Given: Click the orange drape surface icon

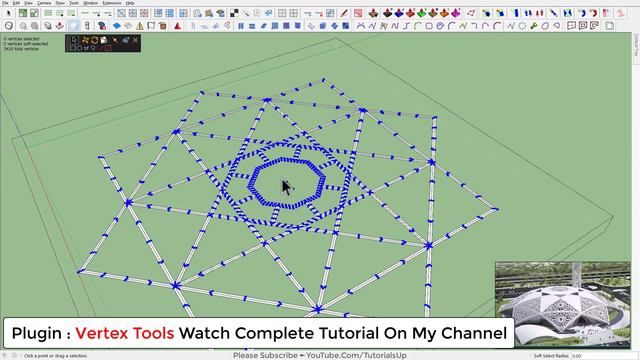Looking at the screenshot, I should pos(444,13).
